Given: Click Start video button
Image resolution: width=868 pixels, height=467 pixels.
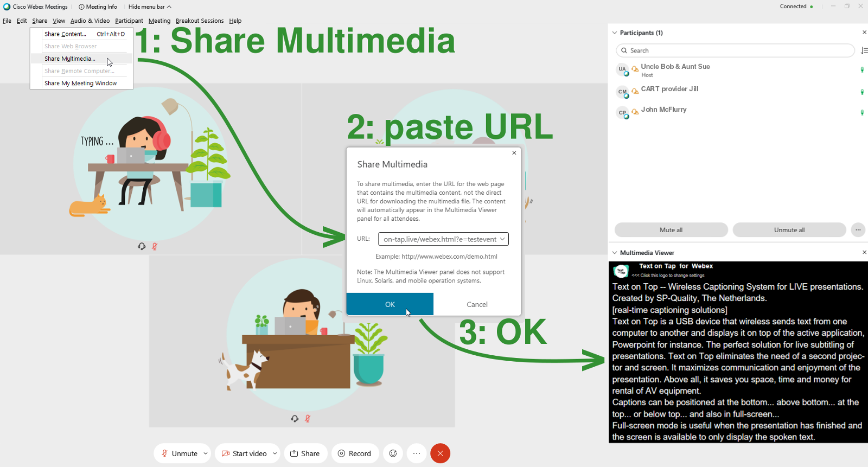Looking at the screenshot, I should [x=244, y=453].
